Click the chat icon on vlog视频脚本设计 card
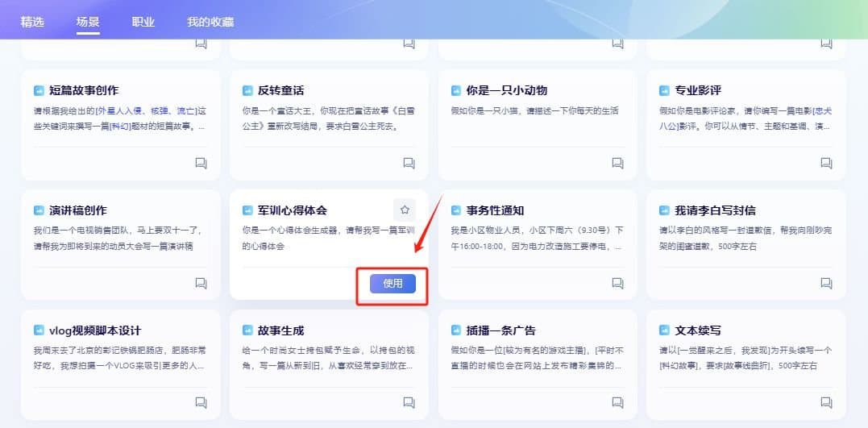This screenshot has height=428, width=868. (x=201, y=402)
